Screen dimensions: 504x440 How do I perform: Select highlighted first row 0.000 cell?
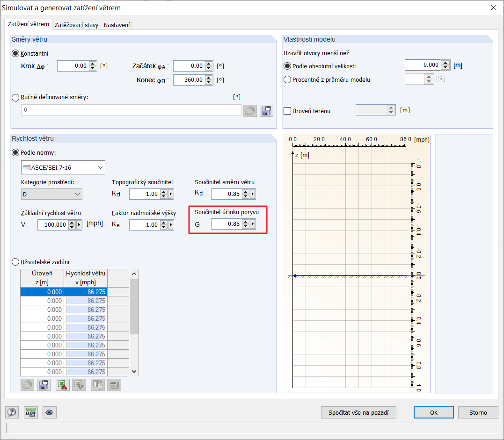pyautogui.click(x=42, y=292)
